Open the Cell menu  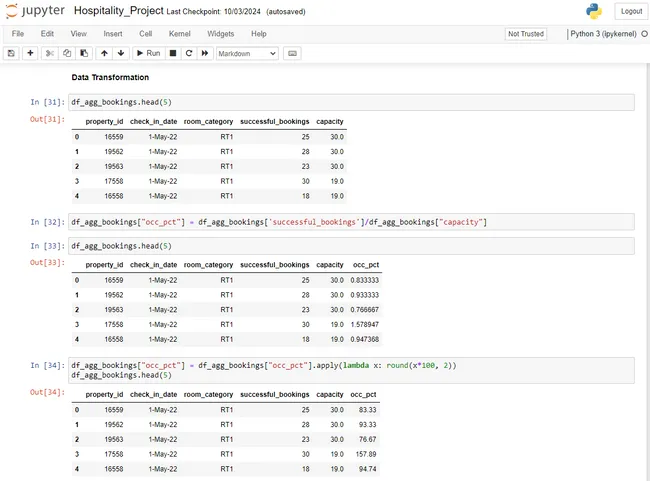point(146,34)
